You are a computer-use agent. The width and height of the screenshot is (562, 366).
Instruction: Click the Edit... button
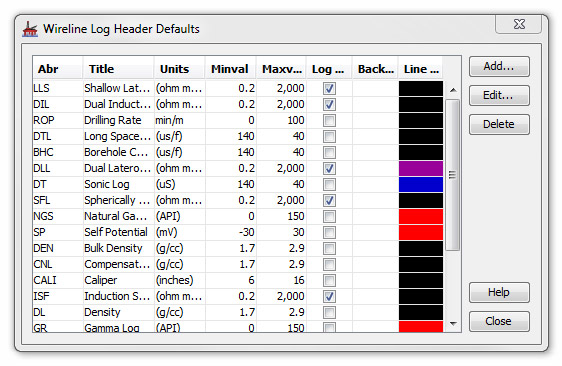499,95
